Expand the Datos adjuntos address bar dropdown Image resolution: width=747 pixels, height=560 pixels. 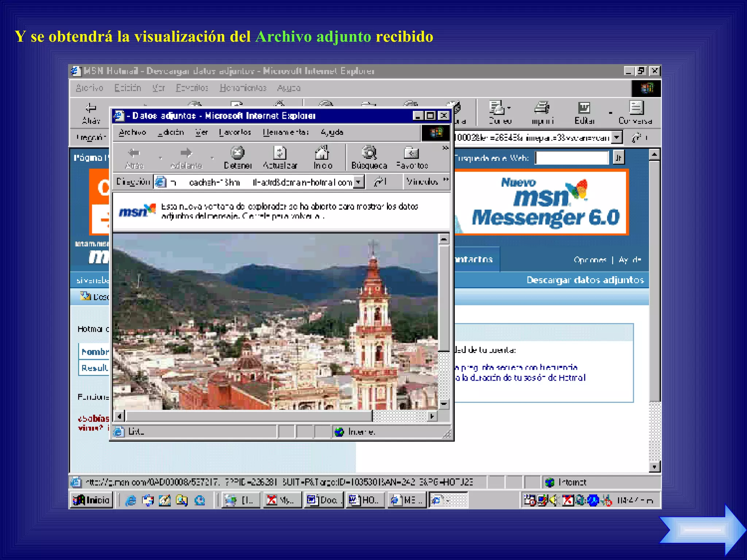[x=359, y=182]
